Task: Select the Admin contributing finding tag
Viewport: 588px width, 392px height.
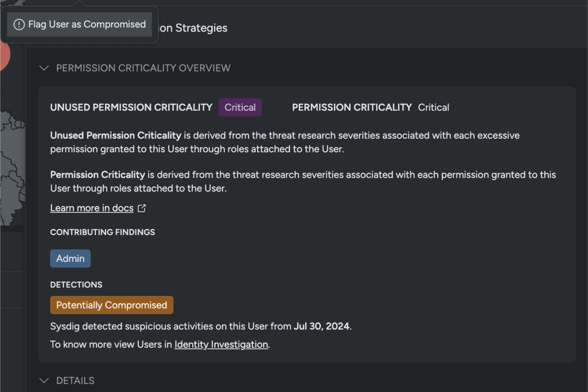Action: coord(70,259)
